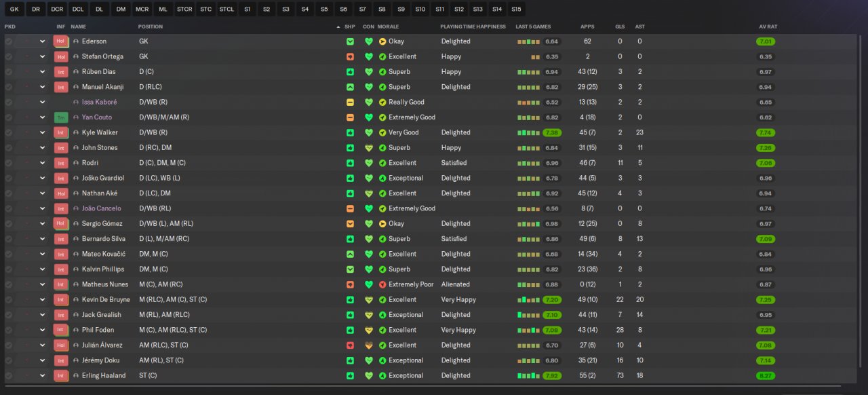
Task: Click John Stones's condition heart icon
Action: click(369, 148)
